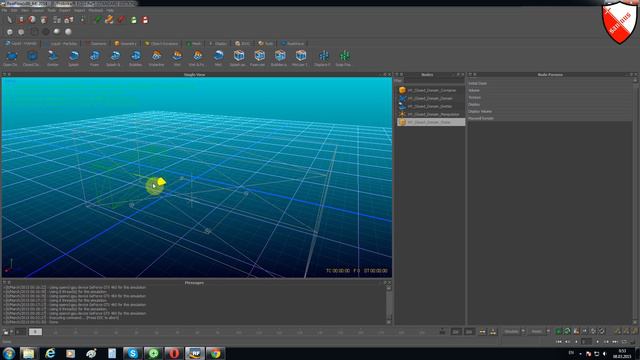Switch to the Daemons shelf tab
640x360 pixels.
click(96, 43)
